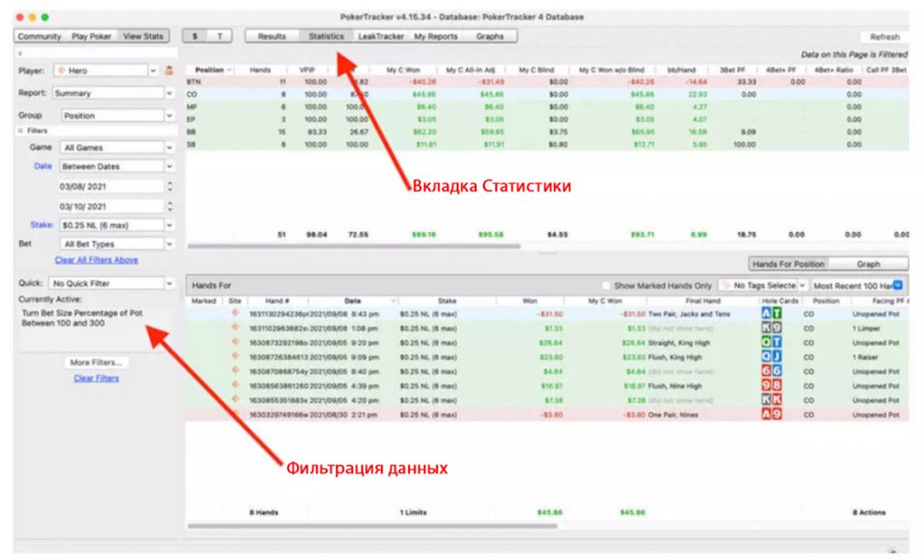Switch to the Community tab
924x560 pixels.
pyautogui.click(x=39, y=36)
